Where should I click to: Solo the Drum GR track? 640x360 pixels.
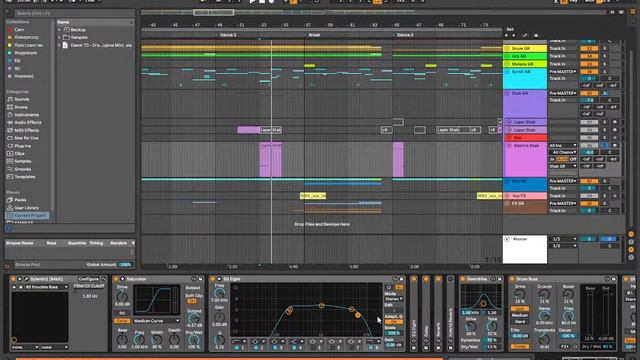click(605, 49)
